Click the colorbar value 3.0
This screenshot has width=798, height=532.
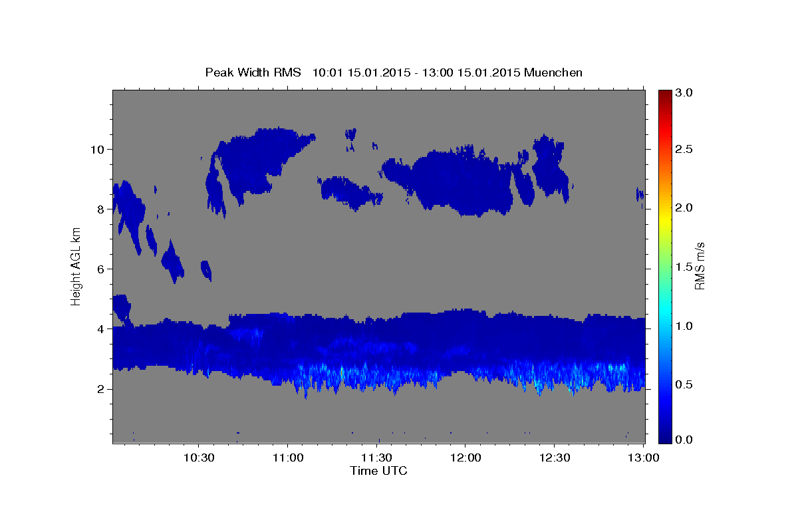684,93
